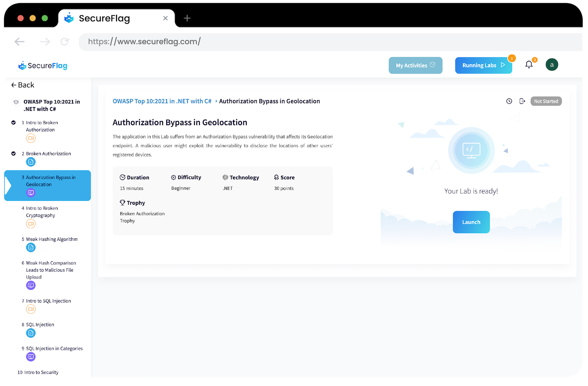Viewport: 588px width, 386px height.
Task: Select 1 Intro to Broken Authorization item
Action: pyautogui.click(x=42, y=126)
